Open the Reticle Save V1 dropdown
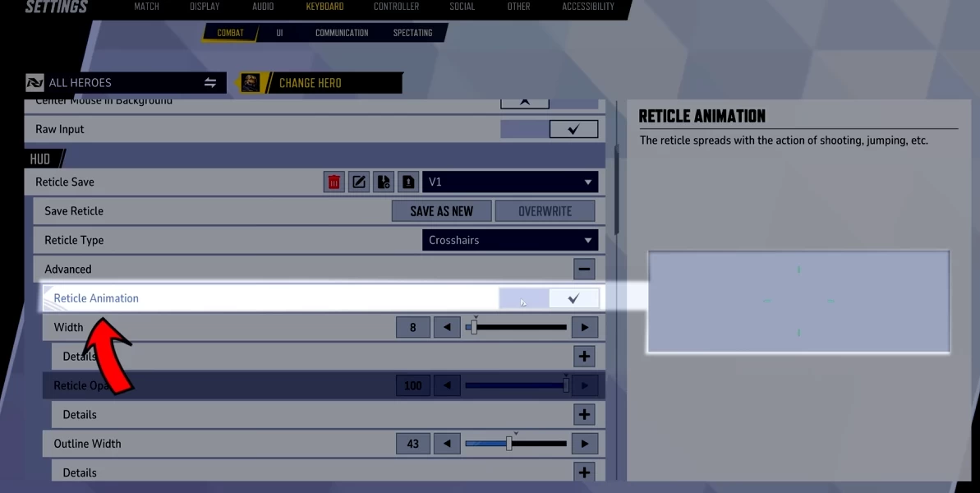Image resolution: width=980 pixels, height=493 pixels. [x=510, y=182]
